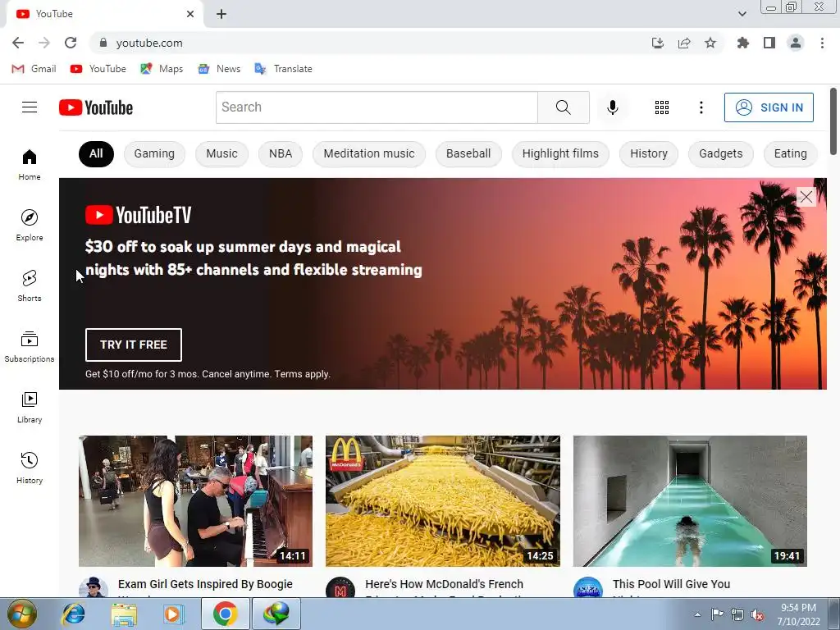Click title Exam Girl Gets Inspired By Boogie

(x=205, y=584)
